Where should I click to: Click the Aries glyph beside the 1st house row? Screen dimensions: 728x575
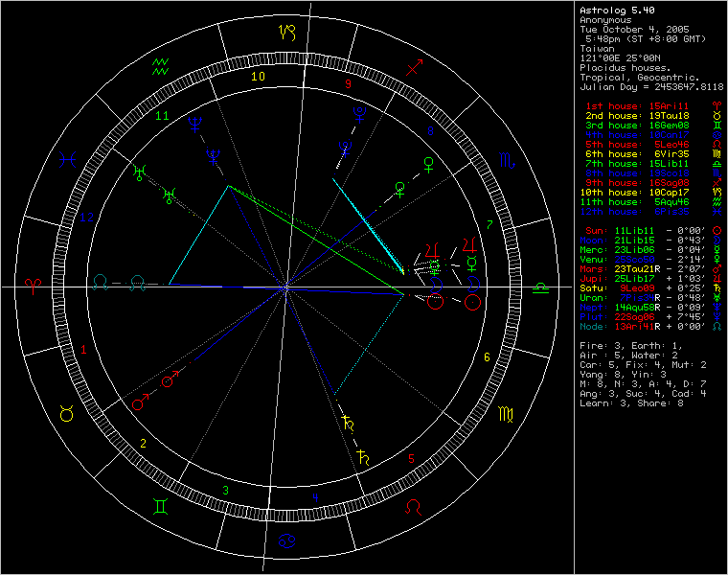coord(717,106)
